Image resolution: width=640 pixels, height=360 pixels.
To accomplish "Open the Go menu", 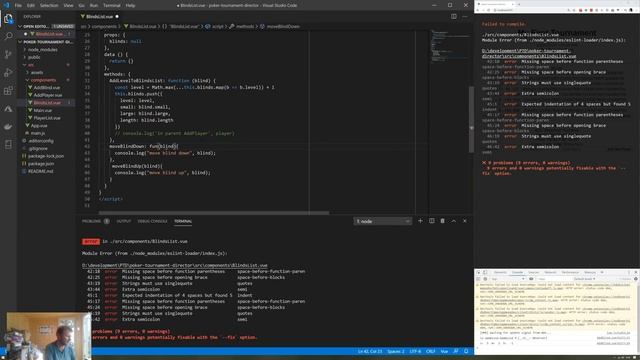I will pyautogui.click(x=82, y=5).
